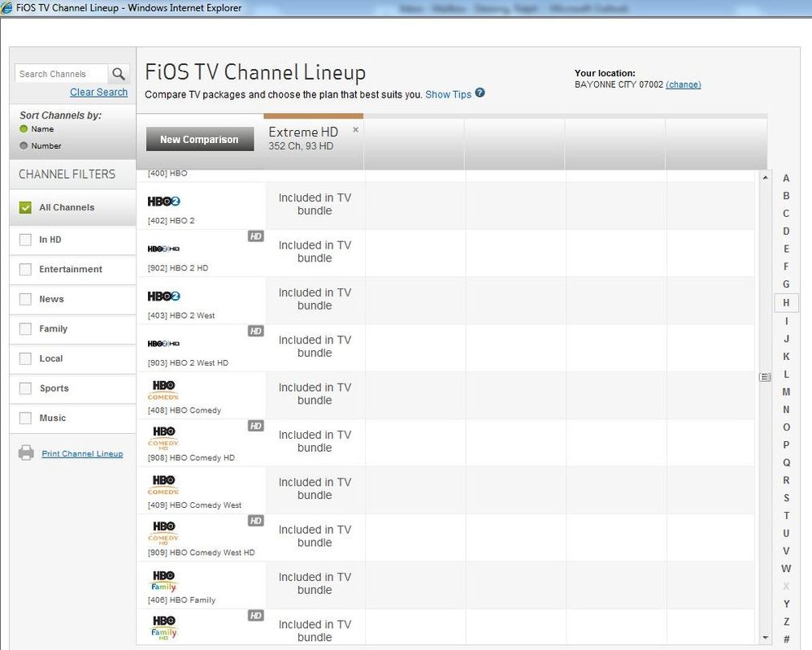Remove the Extreme HD comparison column
The height and width of the screenshot is (650, 812).
[355, 129]
